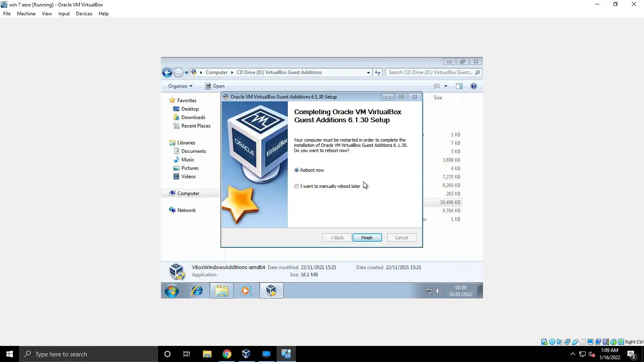Open Windows Explorer in guest taskbar
The image size is (644, 362).
tap(222, 290)
